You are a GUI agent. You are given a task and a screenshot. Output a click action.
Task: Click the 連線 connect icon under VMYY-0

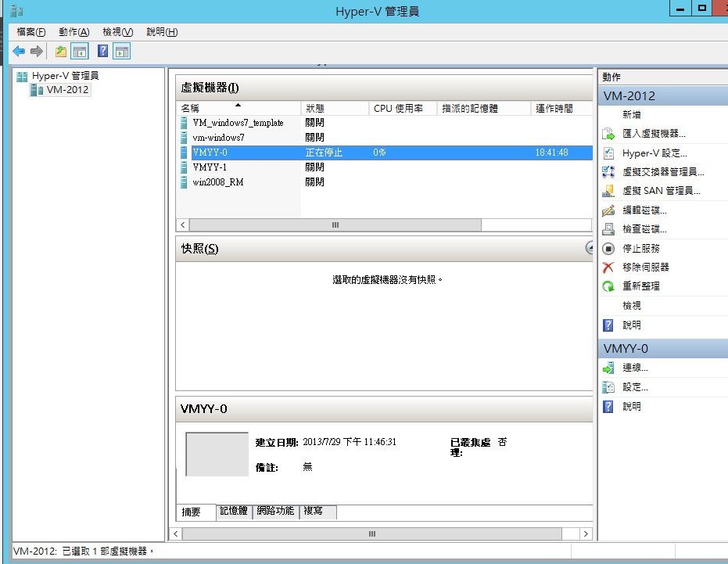608,368
